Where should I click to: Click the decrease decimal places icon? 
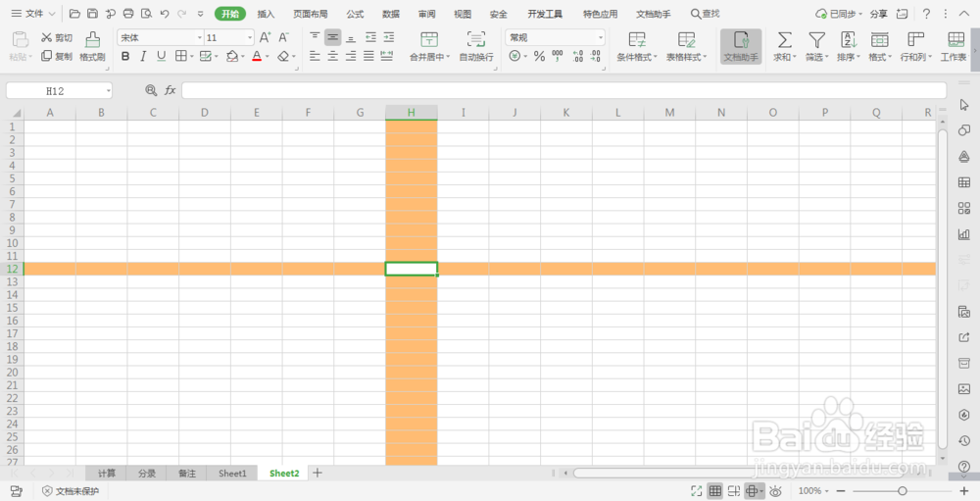coord(596,56)
